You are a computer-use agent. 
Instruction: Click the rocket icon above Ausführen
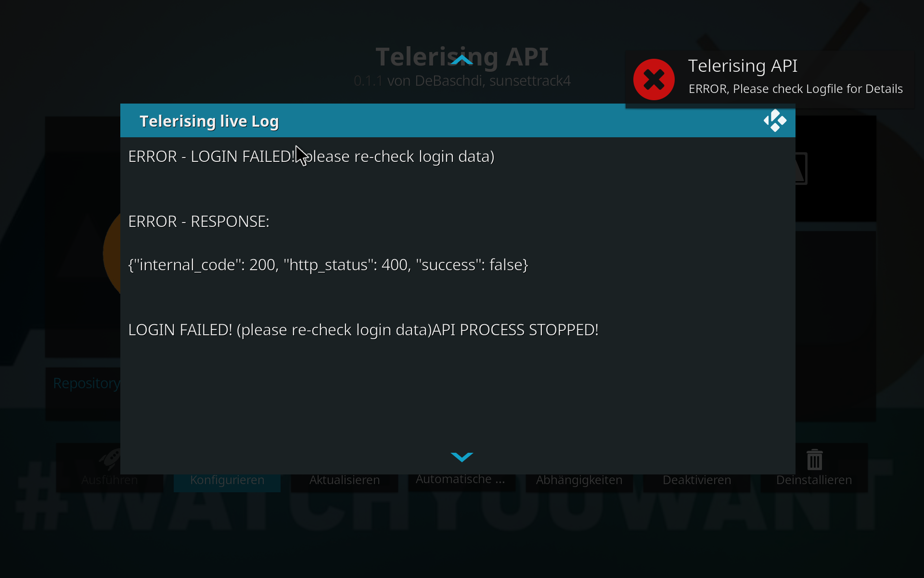pyautogui.click(x=110, y=459)
